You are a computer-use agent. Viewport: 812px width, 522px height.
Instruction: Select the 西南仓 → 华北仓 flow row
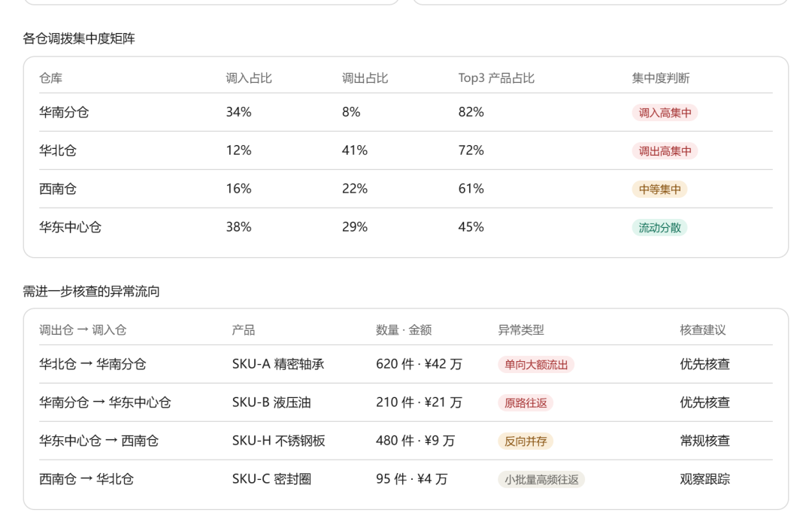pos(406,480)
